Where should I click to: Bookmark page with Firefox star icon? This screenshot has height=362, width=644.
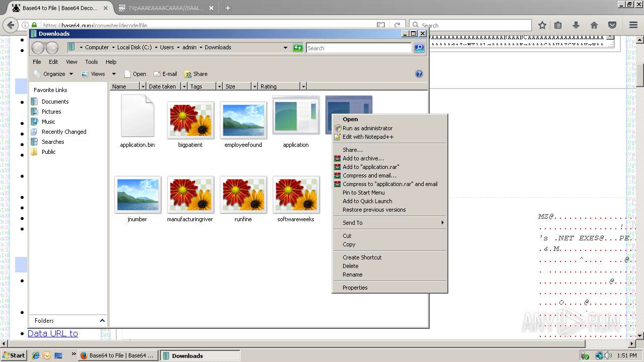tap(542, 25)
